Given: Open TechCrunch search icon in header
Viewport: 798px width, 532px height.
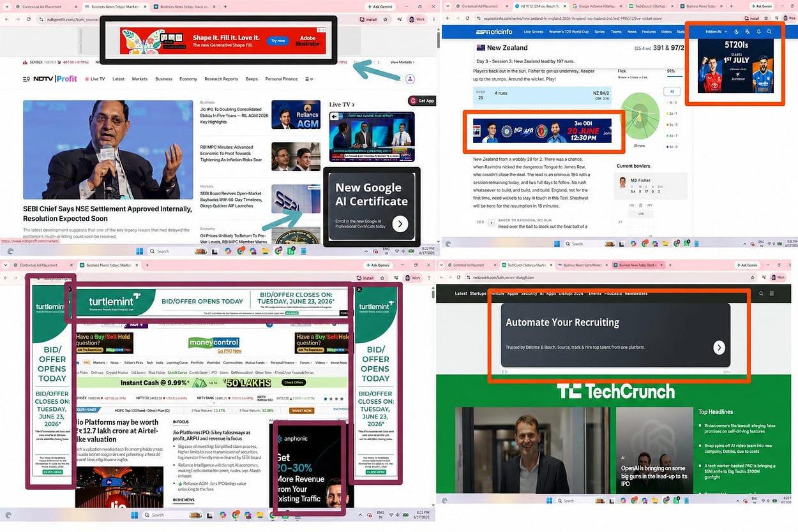Looking at the screenshot, I should 760,293.
